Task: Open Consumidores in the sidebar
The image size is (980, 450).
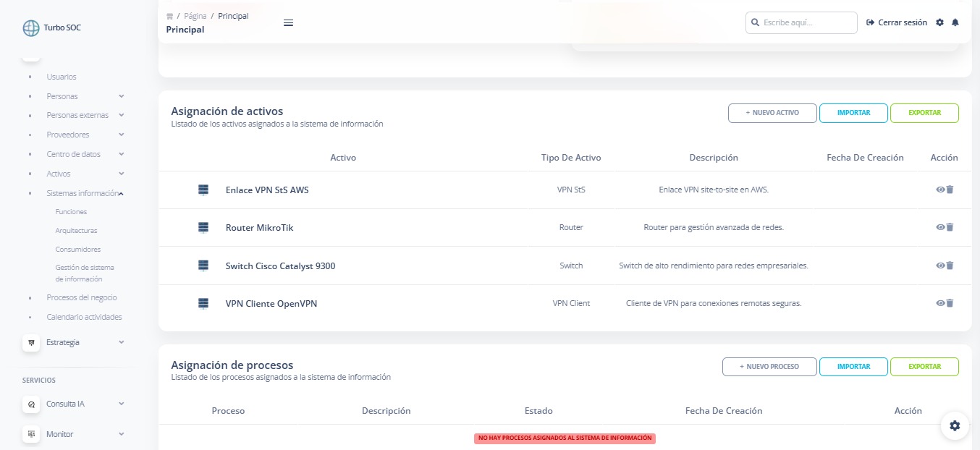Action: click(78, 250)
